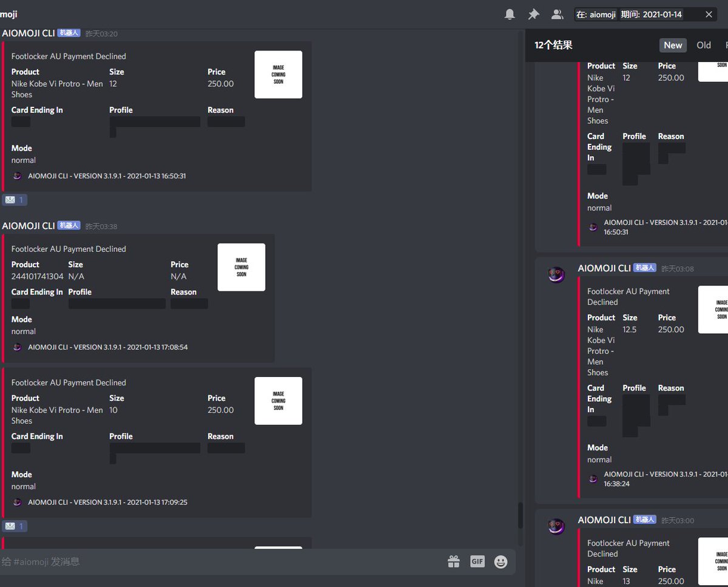The width and height of the screenshot is (728, 587).
Task: Click title of 17:08:54 Payment Declined embed
Action: pos(69,249)
